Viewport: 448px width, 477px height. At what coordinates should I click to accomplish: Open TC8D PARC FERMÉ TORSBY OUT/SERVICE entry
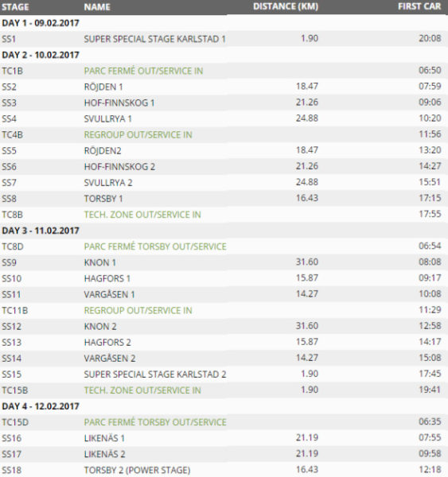pyautogui.click(x=155, y=246)
